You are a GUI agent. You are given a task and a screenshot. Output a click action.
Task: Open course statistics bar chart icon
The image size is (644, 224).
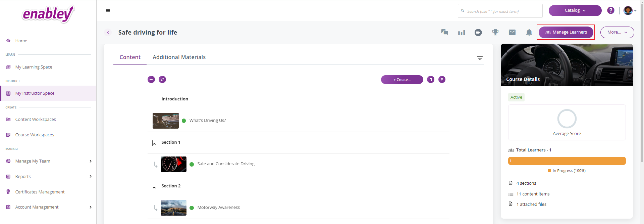pos(462,33)
